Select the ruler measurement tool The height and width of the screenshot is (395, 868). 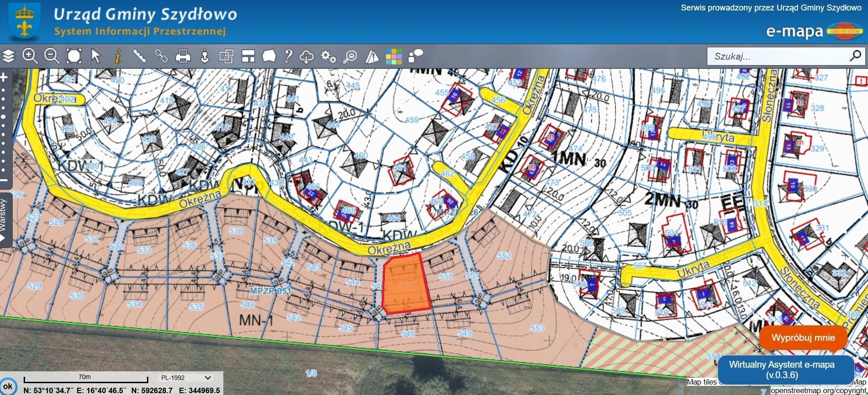coord(139,56)
